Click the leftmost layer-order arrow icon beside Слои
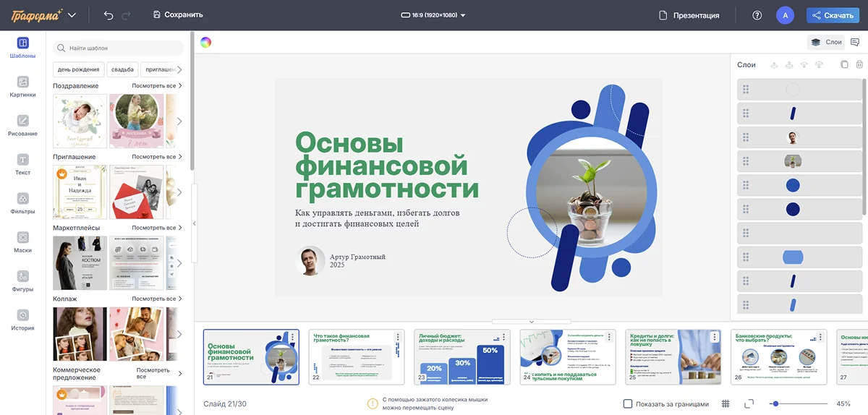Viewport: 868px width, 415px height. coord(774,64)
